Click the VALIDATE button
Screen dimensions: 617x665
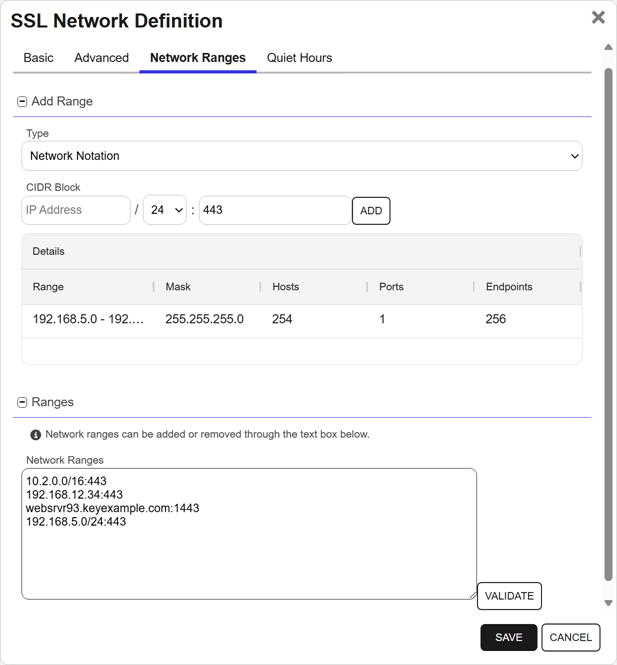pyautogui.click(x=509, y=596)
